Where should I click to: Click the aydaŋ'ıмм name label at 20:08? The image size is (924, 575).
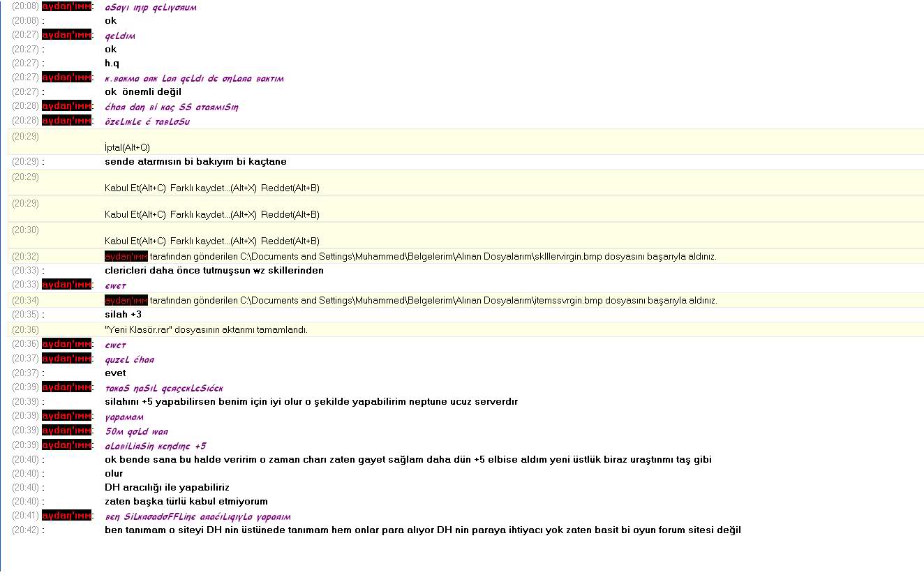coord(67,7)
